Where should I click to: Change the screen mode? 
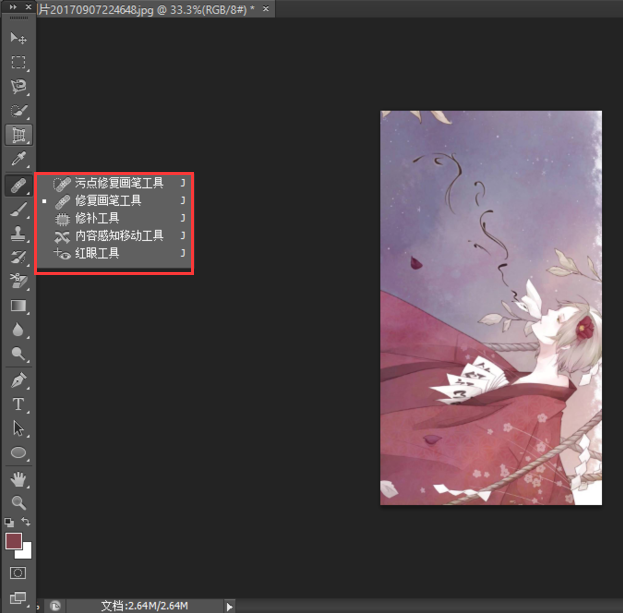click(18, 598)
